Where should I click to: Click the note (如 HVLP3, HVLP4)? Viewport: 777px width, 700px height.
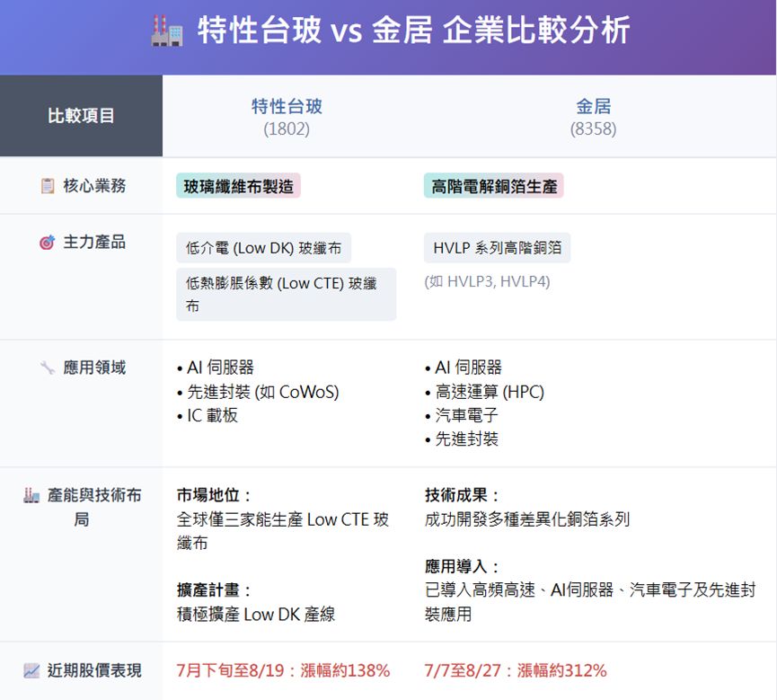(x=487, y=281)
